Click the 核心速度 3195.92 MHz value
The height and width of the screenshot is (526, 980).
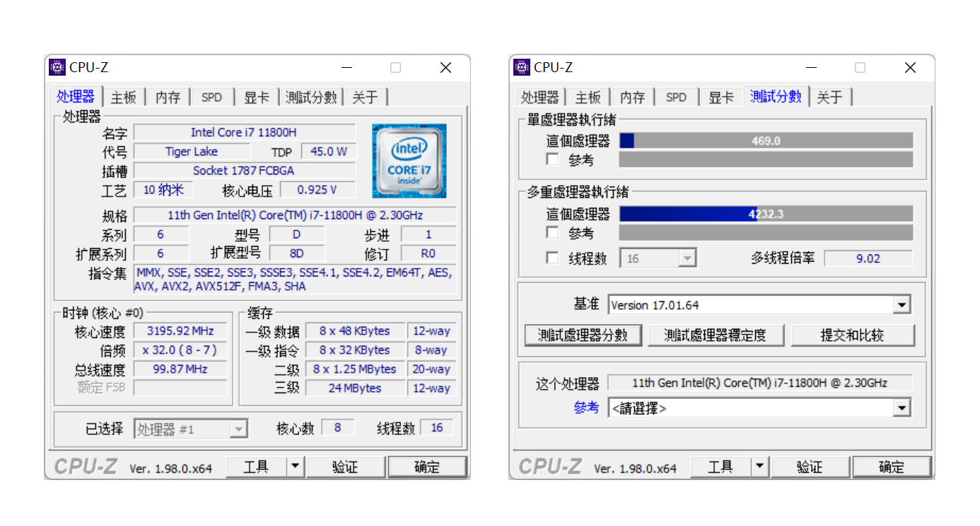pos(180,331)
